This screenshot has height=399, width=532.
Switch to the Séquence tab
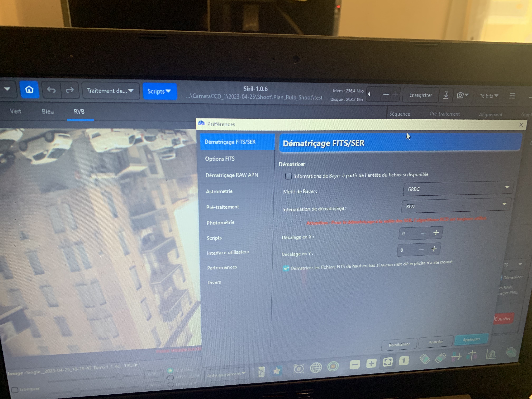(x=400, y=114)
